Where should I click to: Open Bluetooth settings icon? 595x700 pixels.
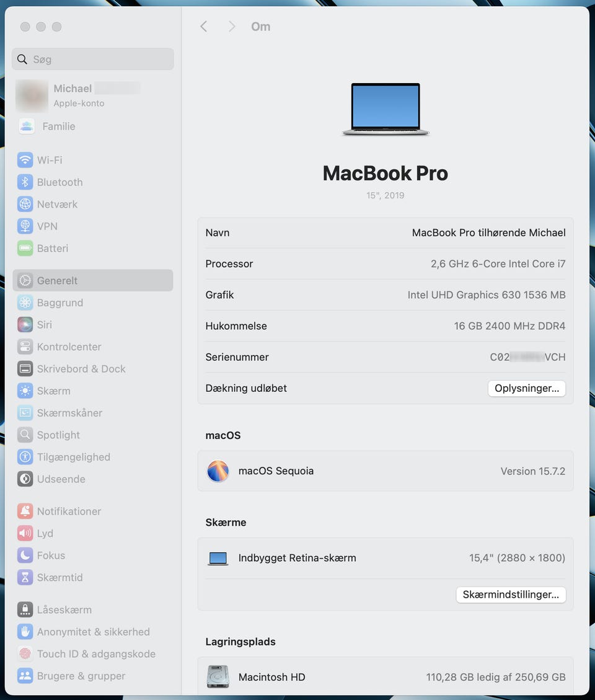pos(25,182)
